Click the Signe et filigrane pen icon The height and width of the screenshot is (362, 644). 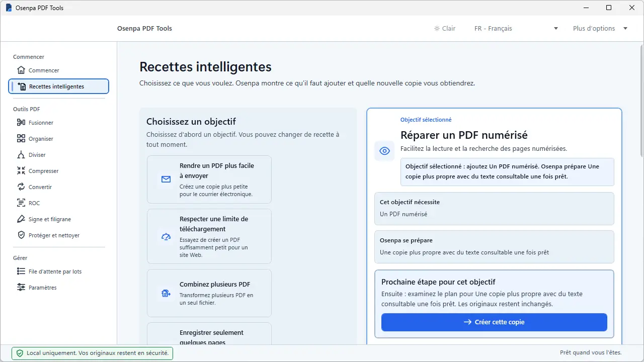pyautogui.click(x=21, y=219)
